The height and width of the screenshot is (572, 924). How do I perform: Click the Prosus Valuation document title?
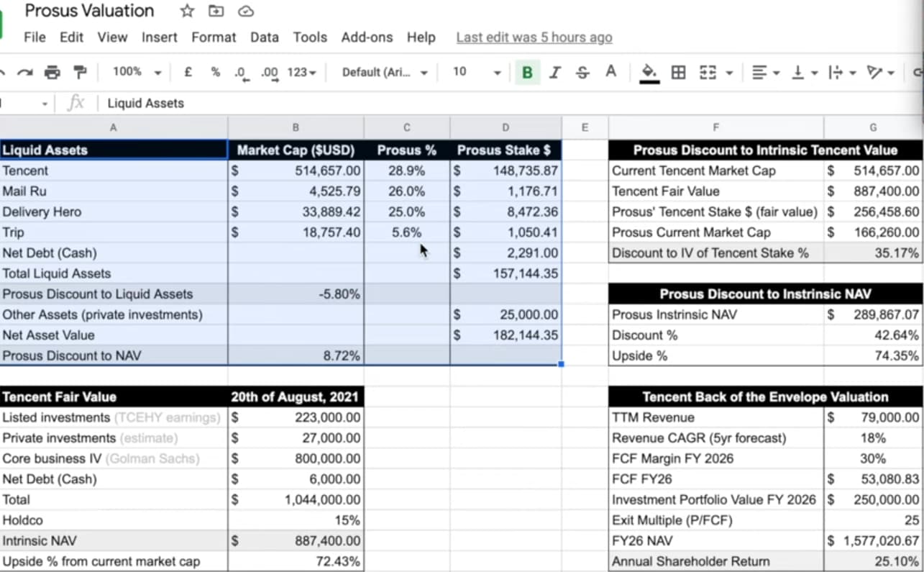pos(89,11)
